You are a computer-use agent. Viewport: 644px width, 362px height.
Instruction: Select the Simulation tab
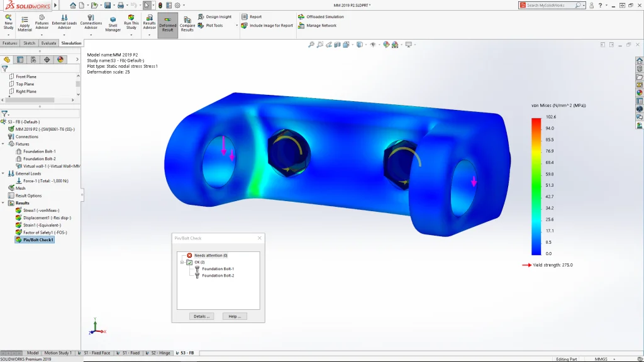click(x=71, y=43)
